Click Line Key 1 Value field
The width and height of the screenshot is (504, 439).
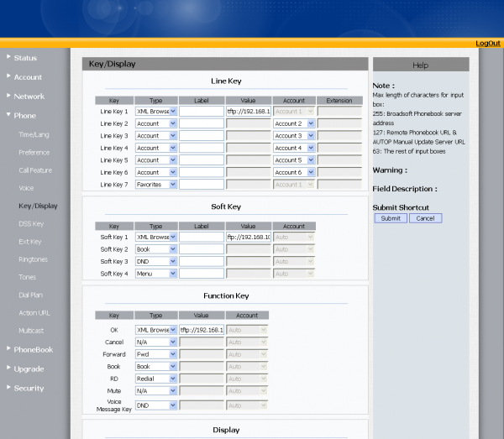point(249,112)
